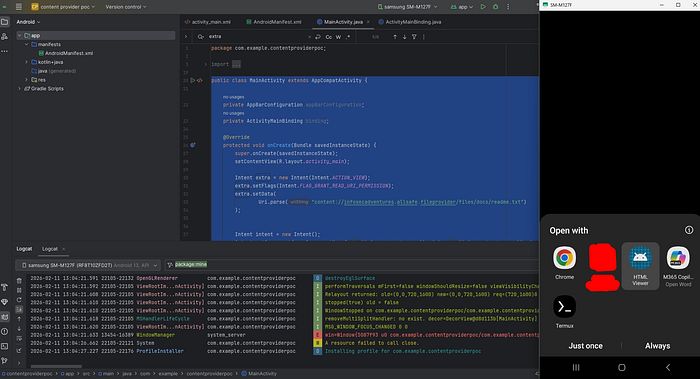
Task: Open the Resource Manager sidebar icon
Action: point(4,37)
